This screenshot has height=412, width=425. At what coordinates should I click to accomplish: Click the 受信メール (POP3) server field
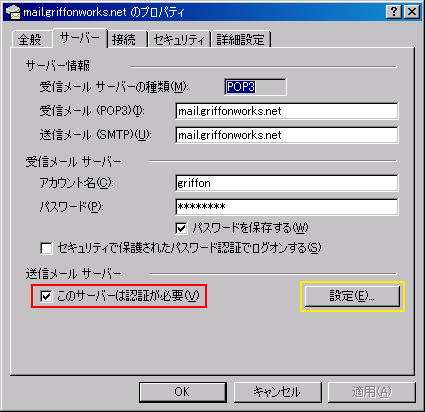click(x=287, y=111)
